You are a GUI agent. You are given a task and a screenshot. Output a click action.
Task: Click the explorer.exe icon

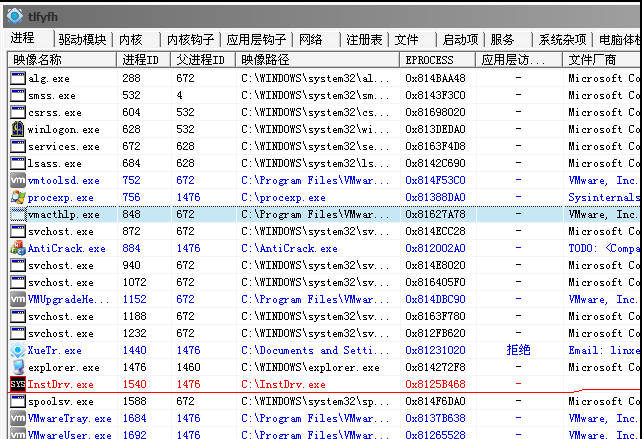click(x=18, y=367)
